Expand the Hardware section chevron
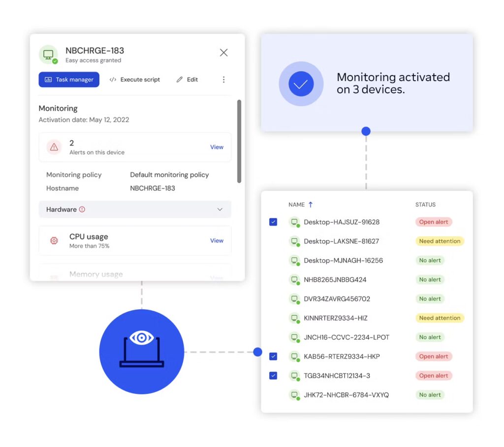Screen dimensions: 504x447 pyautogui.click(x=220, y=209)
